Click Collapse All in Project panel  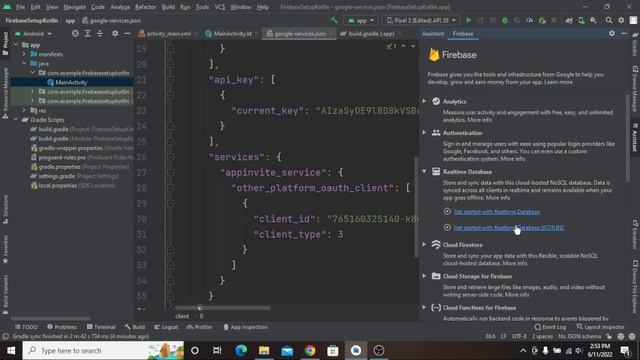(100, 33)
